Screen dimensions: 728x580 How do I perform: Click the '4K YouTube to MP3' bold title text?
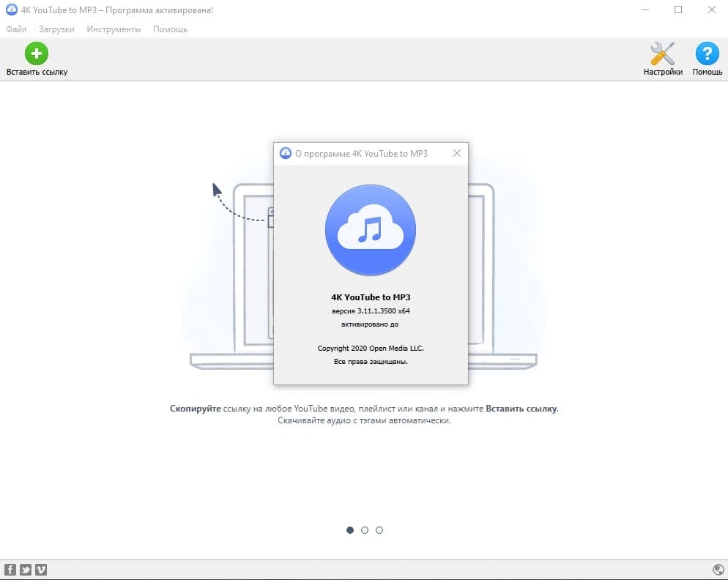pyautogui.click(x=371, y=297)
